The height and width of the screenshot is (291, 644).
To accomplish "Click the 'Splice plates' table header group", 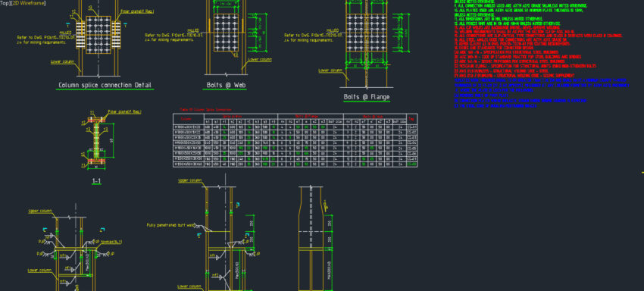I will click(x=241, y=116).
